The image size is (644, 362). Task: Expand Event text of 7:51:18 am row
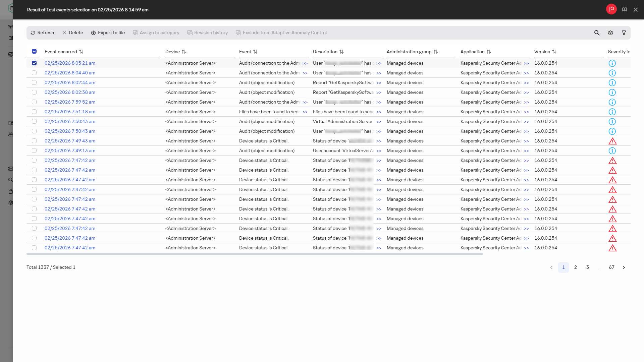coord(305,112)
